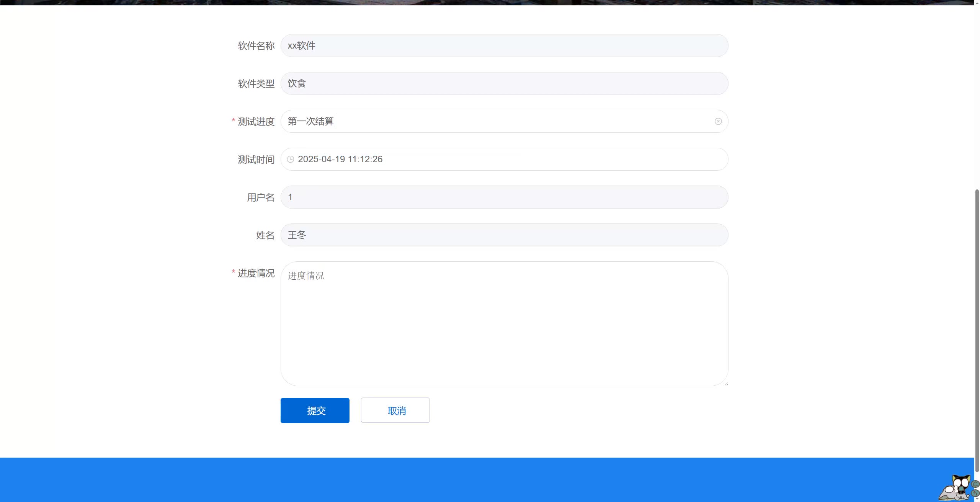Click inside the 进度情况 textarea
Viewport: 980px width, 502px height.
504,324
